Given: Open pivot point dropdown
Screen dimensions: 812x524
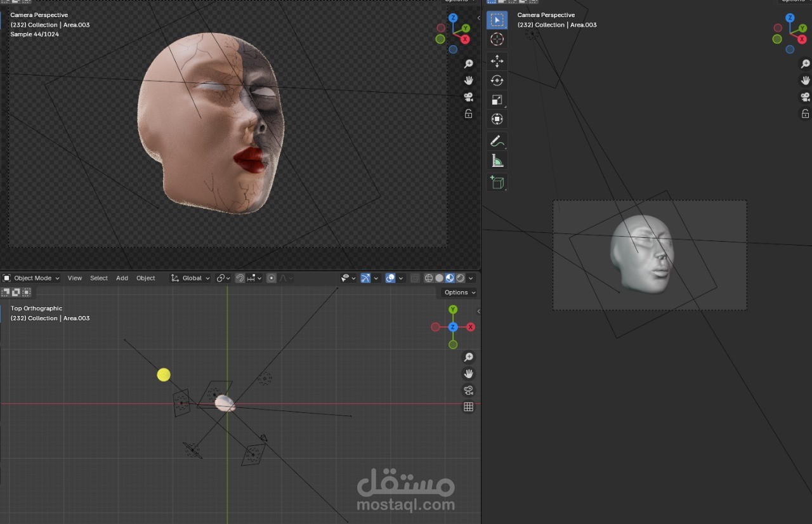Looking at the screenshot, I should pyautogui.click(x=223, y=278).
